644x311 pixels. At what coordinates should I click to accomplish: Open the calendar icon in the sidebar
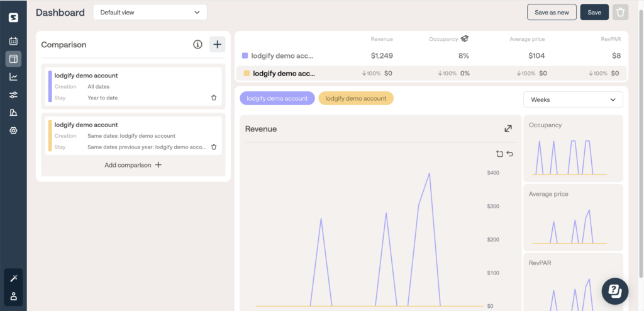pyautogui.click(x=14, y=41)
